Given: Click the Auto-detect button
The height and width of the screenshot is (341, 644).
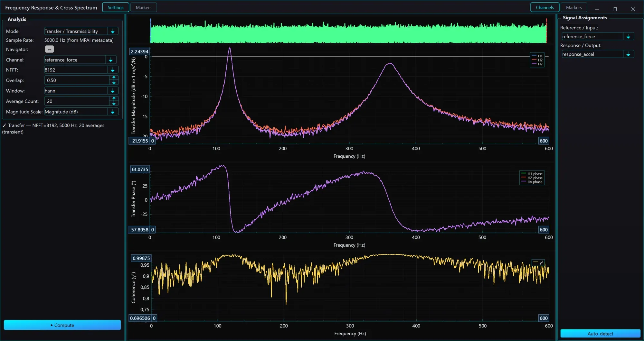Looking at the screenshot, I should point(600,334).
